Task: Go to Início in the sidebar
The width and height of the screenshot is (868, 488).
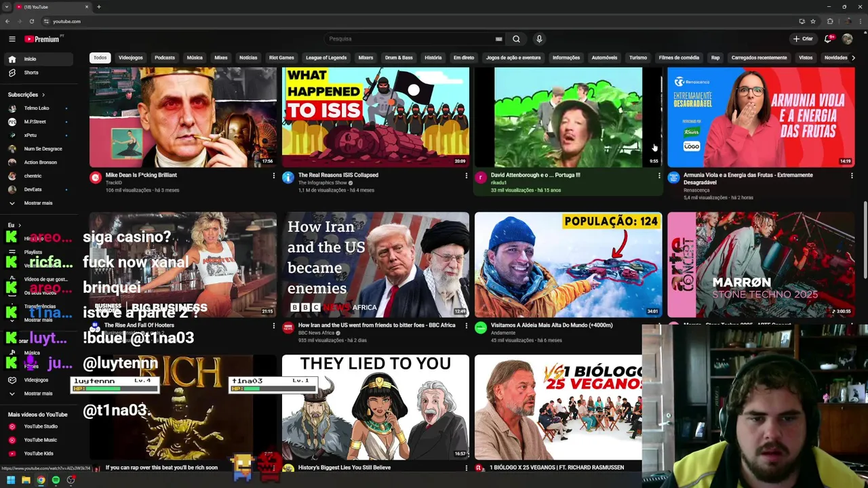Action: coord(37,59)
